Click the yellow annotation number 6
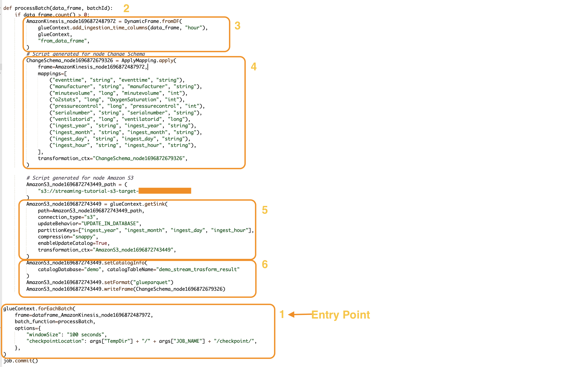Viewport: 588px width, 367px height. pyautogui.click(x=265, y=264)
